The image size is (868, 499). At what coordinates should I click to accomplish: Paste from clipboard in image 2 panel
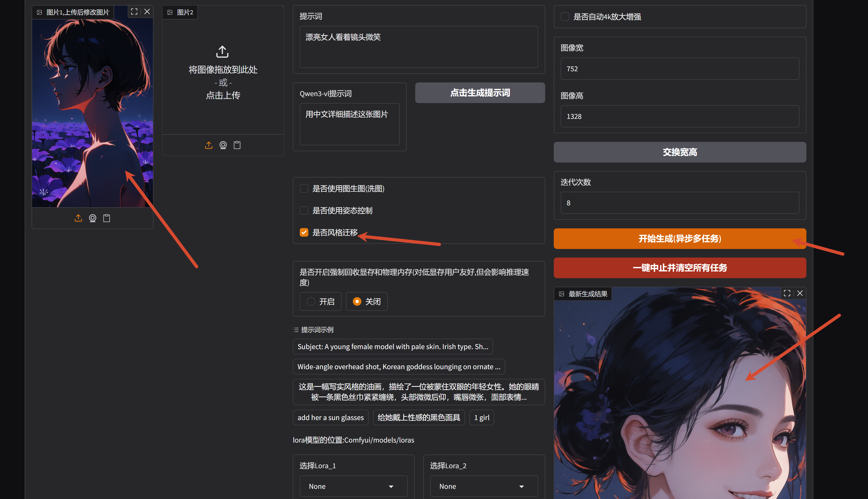[x=237, y=145]
